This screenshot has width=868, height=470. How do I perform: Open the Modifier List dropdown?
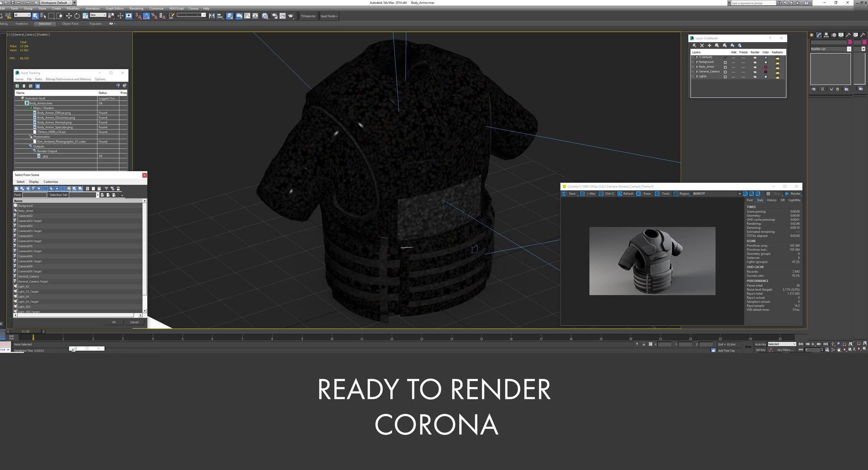tap(831, 49)
